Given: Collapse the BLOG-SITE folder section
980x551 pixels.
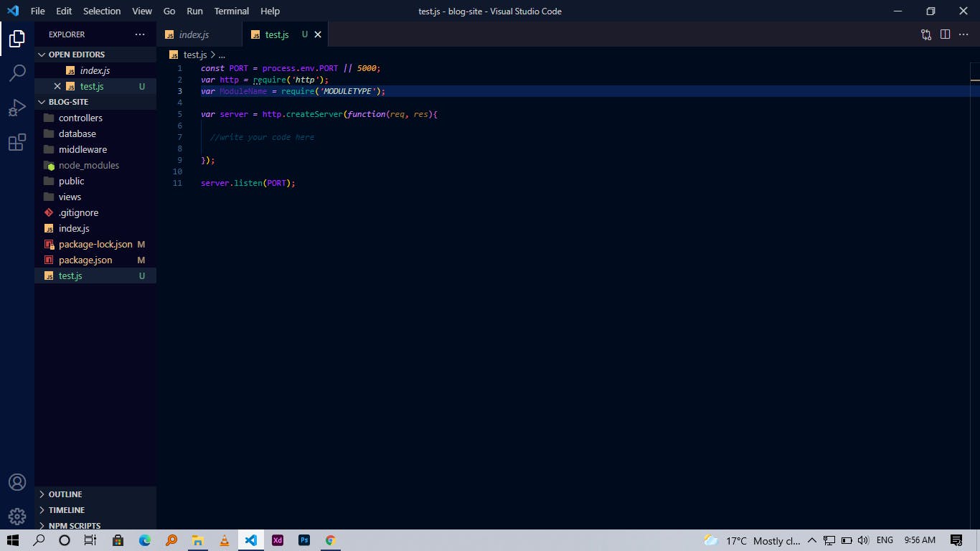Looking at the screenshot, I should coord(95,102).
